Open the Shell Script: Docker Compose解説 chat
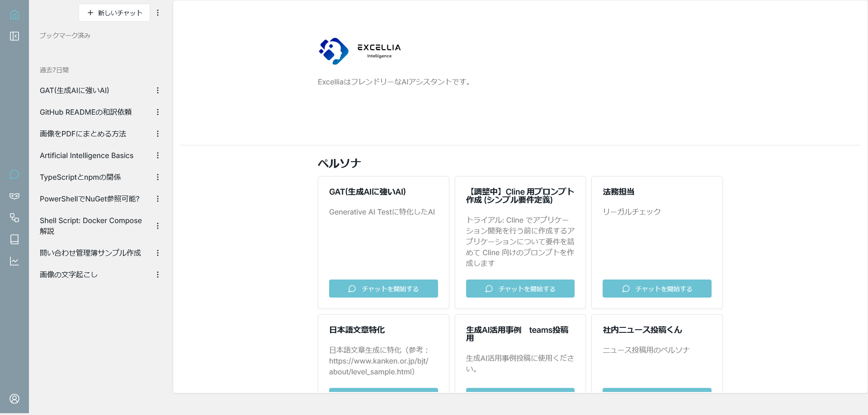The width and height of the screenshot is (868, 415). (91, 226)
